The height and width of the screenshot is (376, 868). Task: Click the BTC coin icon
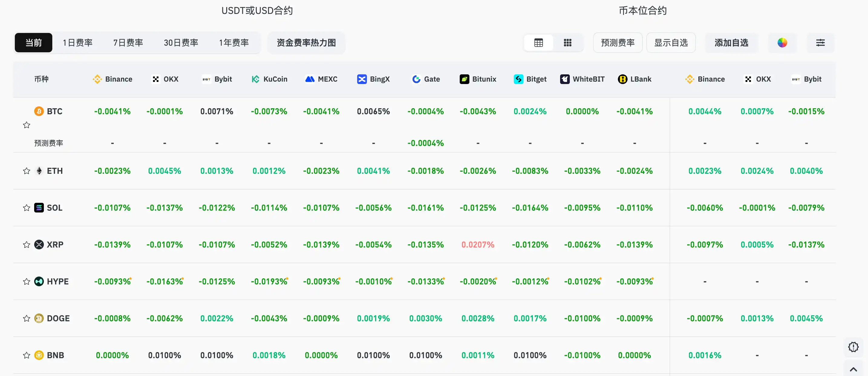pyautogui.click(x=39, y=111)
